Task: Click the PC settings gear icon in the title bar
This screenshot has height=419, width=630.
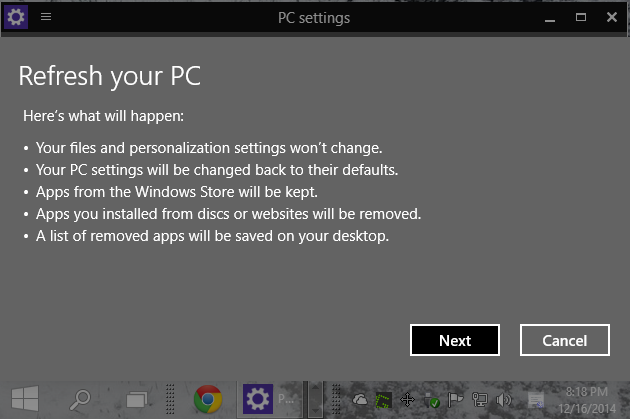Action: [x=16, y=17]
